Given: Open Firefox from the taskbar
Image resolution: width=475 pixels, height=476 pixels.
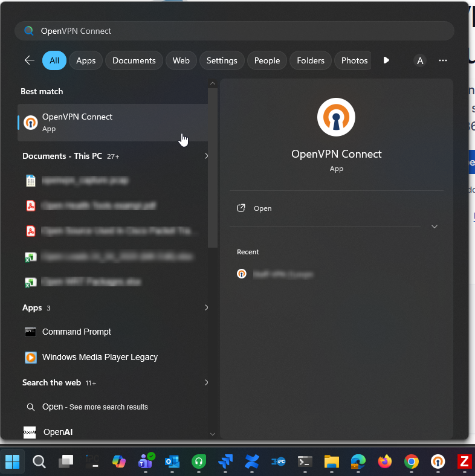Looking at the screenshot, I should 385,462.
